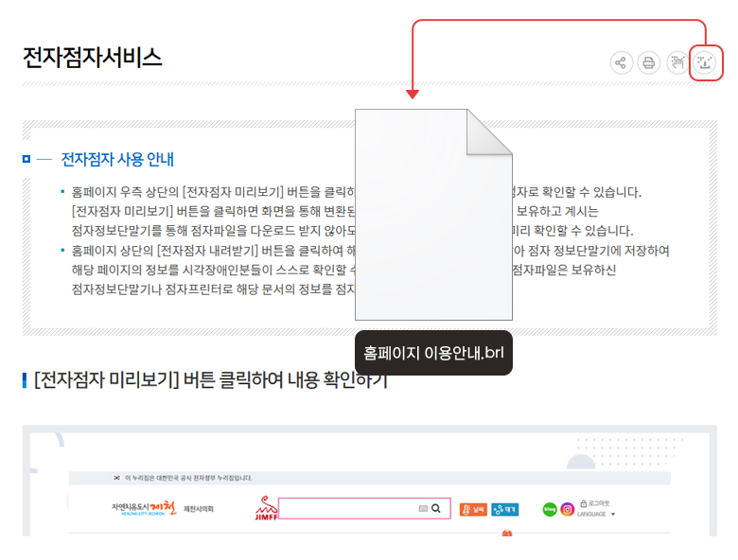Screen dimensions: 738x560
Task: Open the Instagram icon in preview header
Action: pyautogui.click(x=567, y=509)
